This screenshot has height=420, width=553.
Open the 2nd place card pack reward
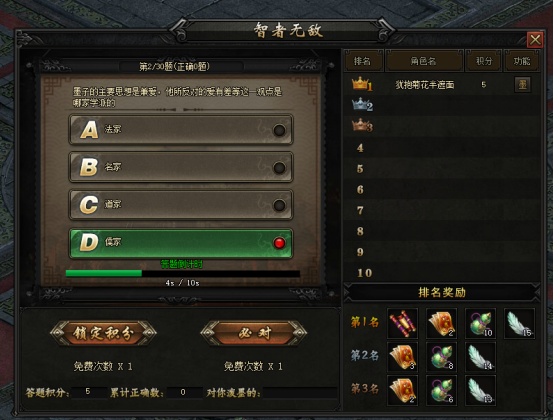pos(402,357)
